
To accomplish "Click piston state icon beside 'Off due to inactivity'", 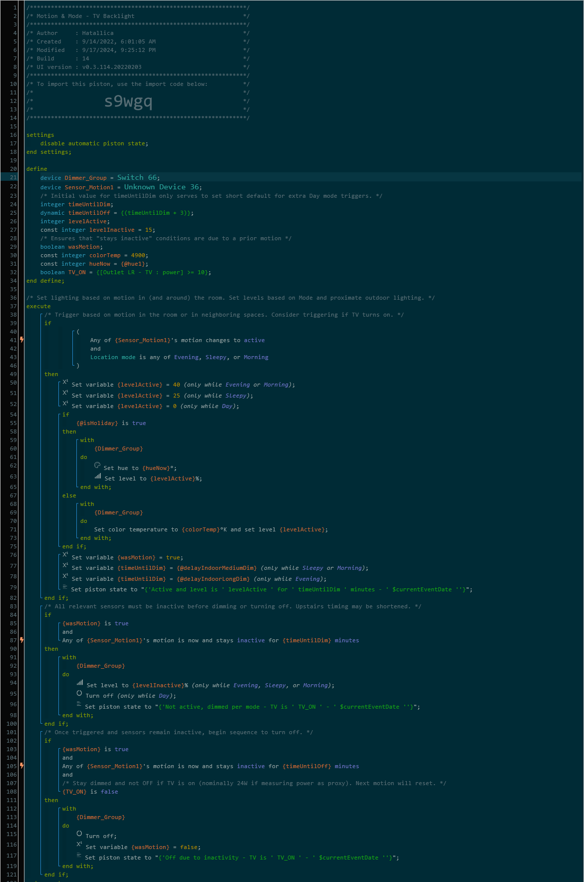I will pos(79,856).
